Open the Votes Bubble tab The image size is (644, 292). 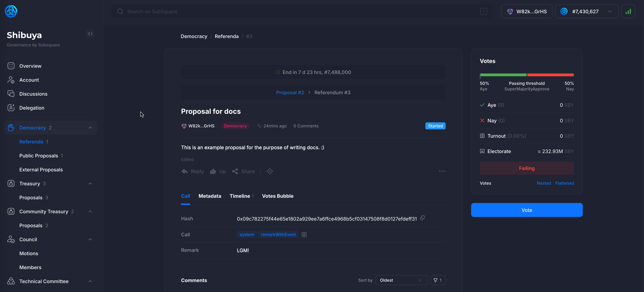click(277, 196)
